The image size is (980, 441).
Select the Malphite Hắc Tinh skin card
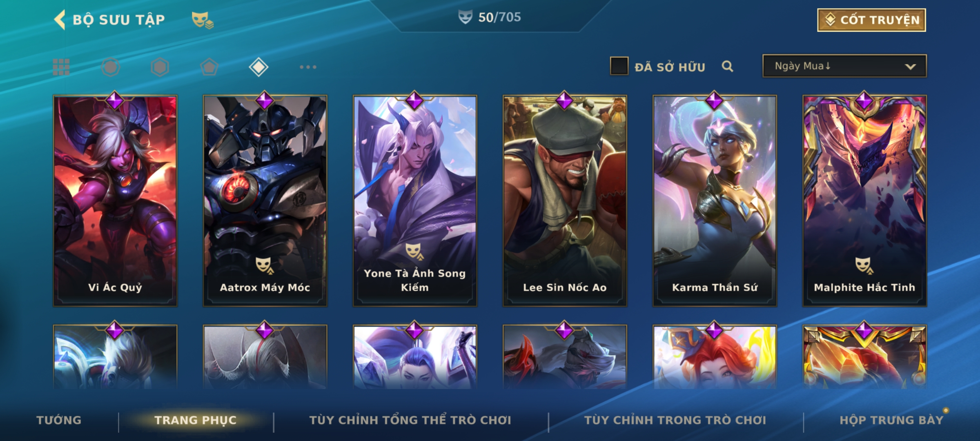864,201
